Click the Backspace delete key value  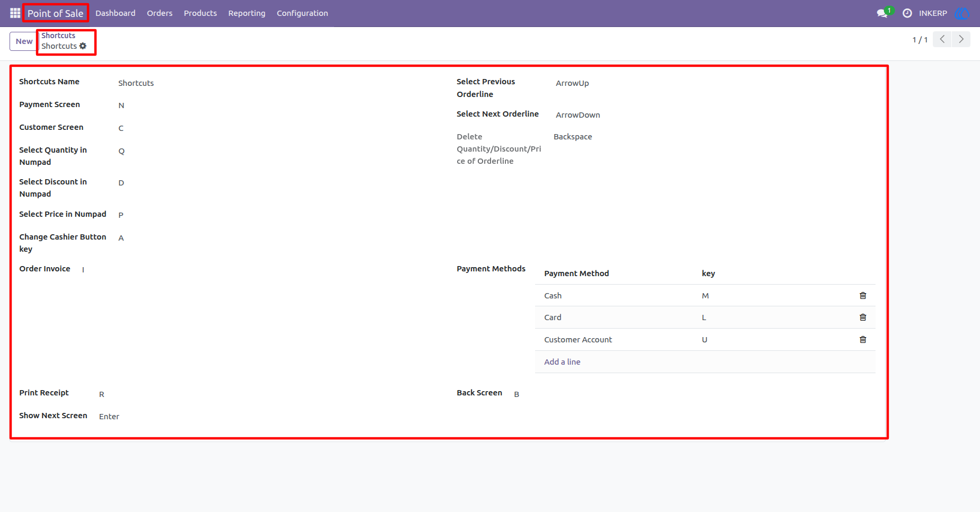(x=573, y=137)
